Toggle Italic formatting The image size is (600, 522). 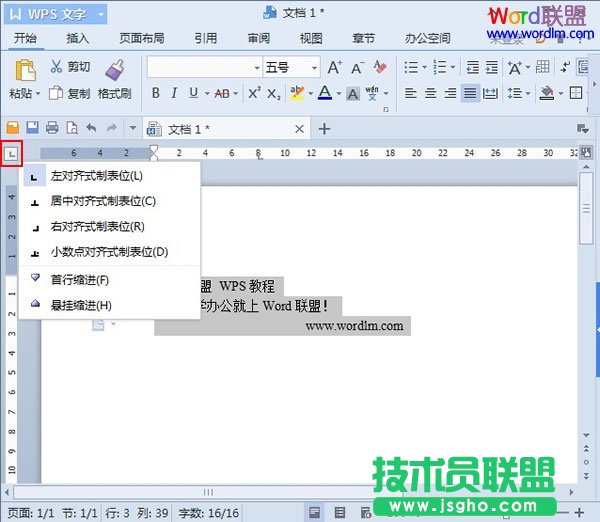point(174,93)
